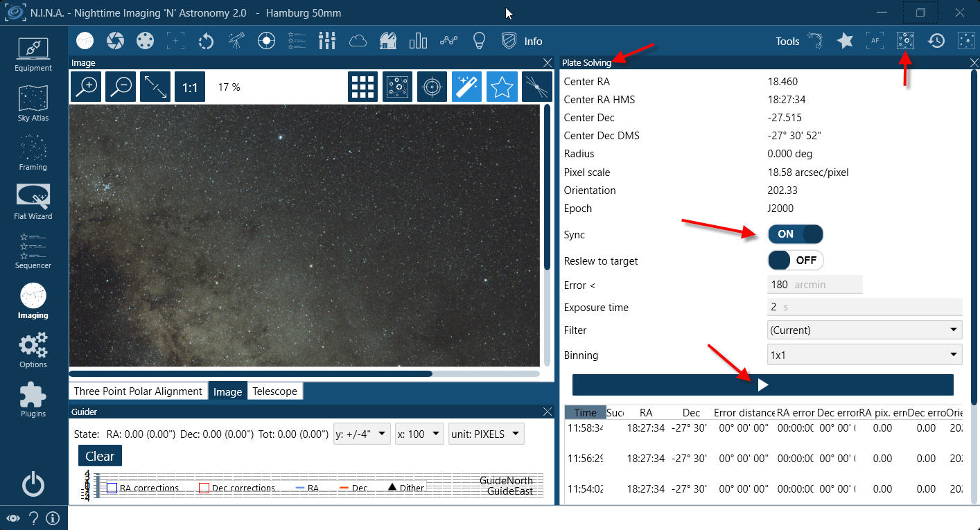This screenshot has width=980, height=530.
Task: Start plate solving with play button
Action: [x=762, y=385]
